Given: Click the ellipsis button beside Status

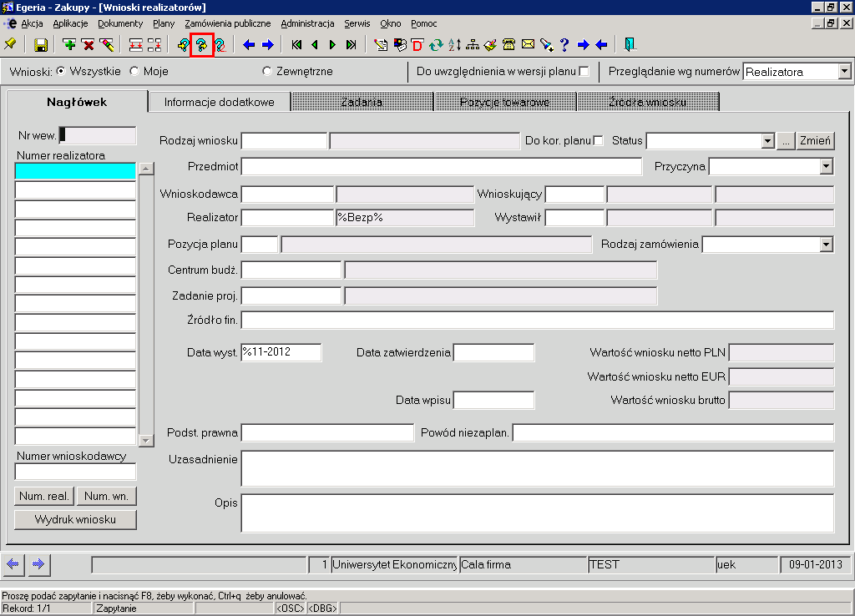Looking at the screenshot, I should click(x=785, y=140).
